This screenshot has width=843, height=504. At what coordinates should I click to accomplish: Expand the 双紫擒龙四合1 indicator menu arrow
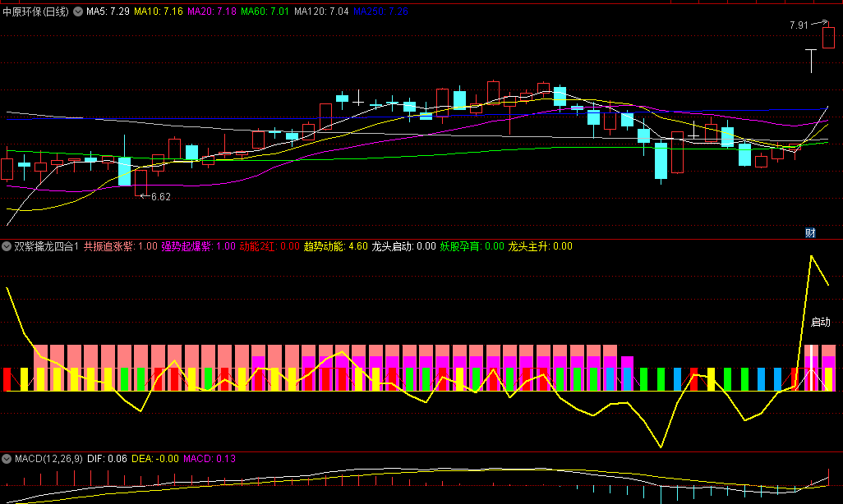[7, 246]
